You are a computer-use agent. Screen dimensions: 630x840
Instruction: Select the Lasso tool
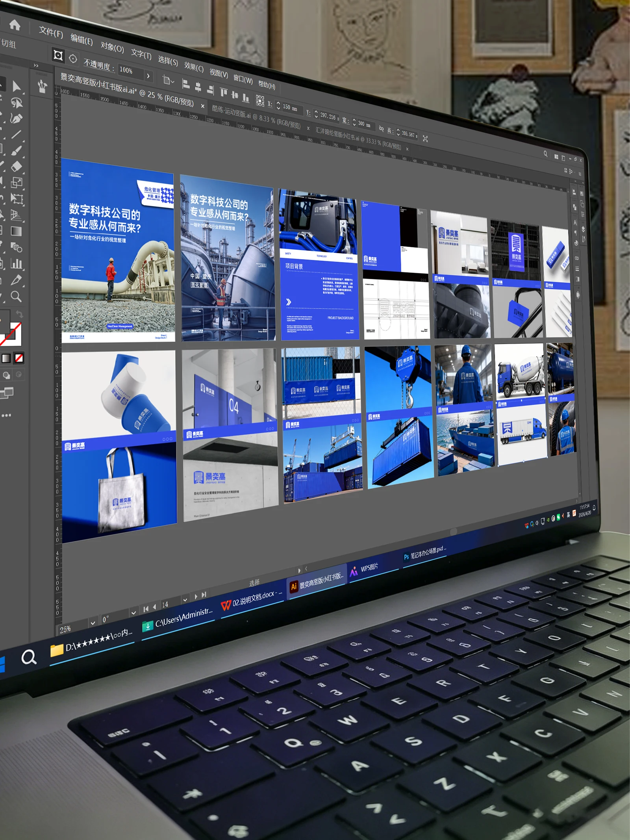(17, 103)
